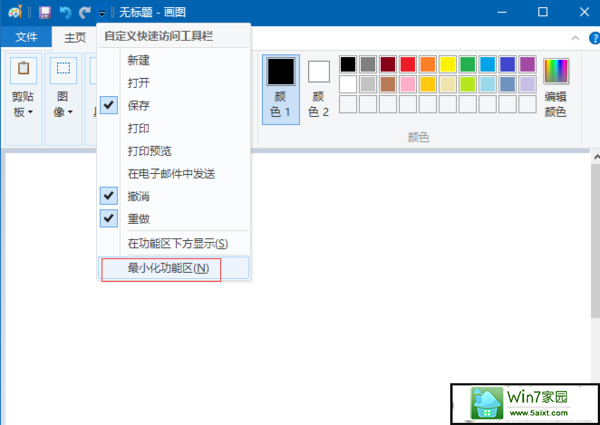600x425 pixels.
Task: Click the Paint app icon in title bar
Action: coord(15,12)
